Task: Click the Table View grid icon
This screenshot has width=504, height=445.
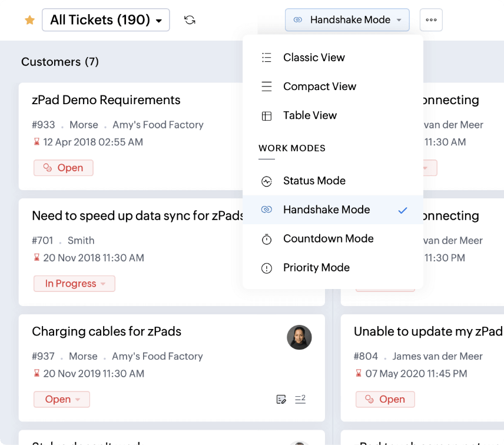Action: pyautogui.click(x=267, y=116)
